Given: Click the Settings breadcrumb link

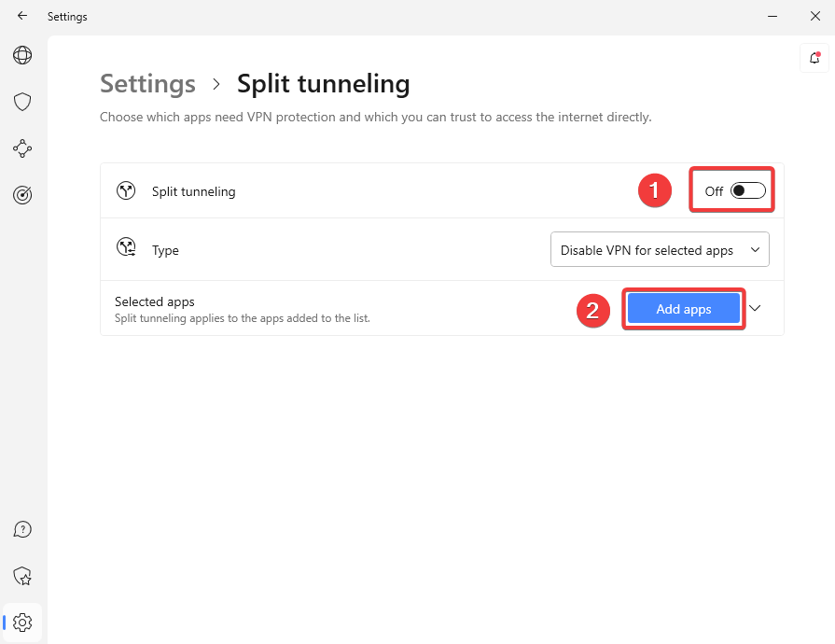Looking at the screenshot, I should [147, 84].
